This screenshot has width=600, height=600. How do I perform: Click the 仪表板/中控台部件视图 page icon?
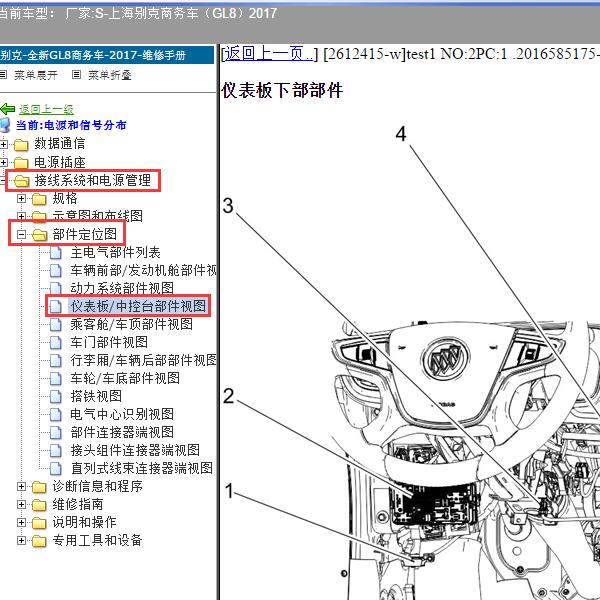[x=56, y=307]
